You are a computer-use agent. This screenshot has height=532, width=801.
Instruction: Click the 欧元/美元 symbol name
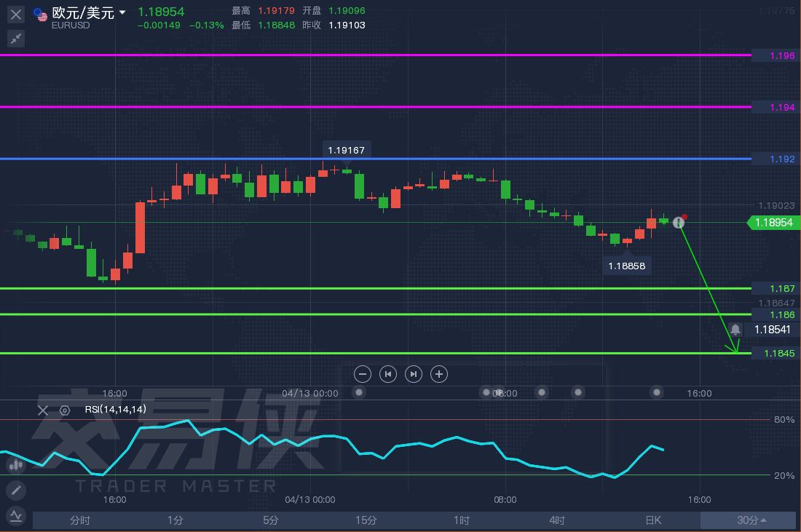[x=83, y=13]
